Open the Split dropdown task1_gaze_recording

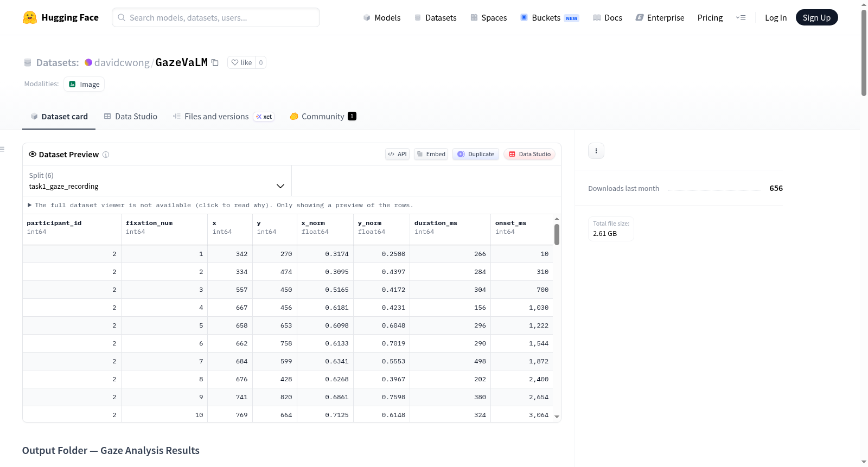pos(157,181)
